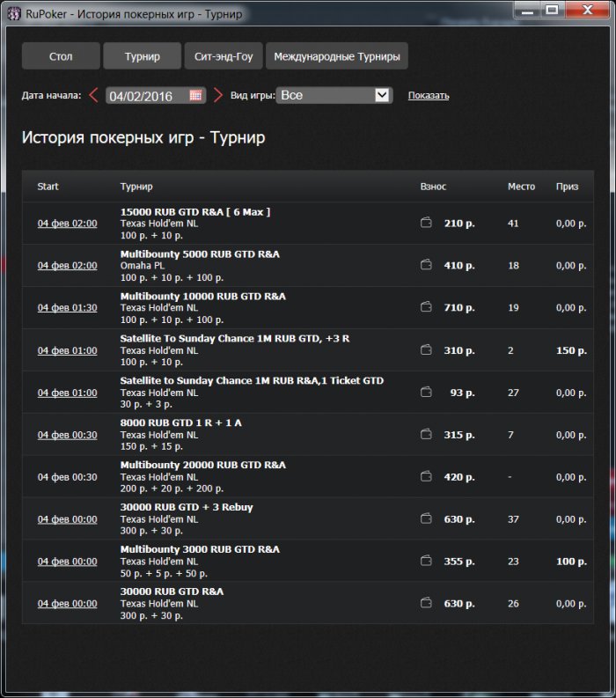Viewport: 616px width, 698px height.
Task: Click the calendar icon in date field
Action: pyautogui.click(x=196, y=95)
